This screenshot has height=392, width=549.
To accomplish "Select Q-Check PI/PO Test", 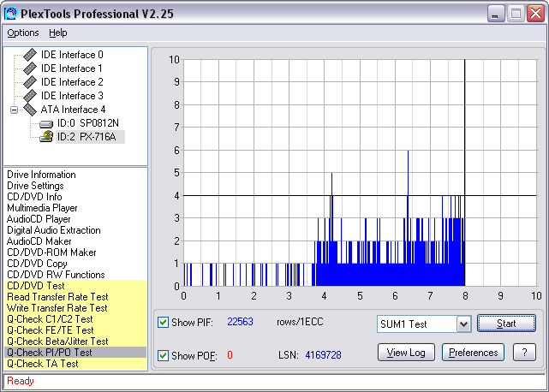I will pyautogui.click(x=75, y=353).
